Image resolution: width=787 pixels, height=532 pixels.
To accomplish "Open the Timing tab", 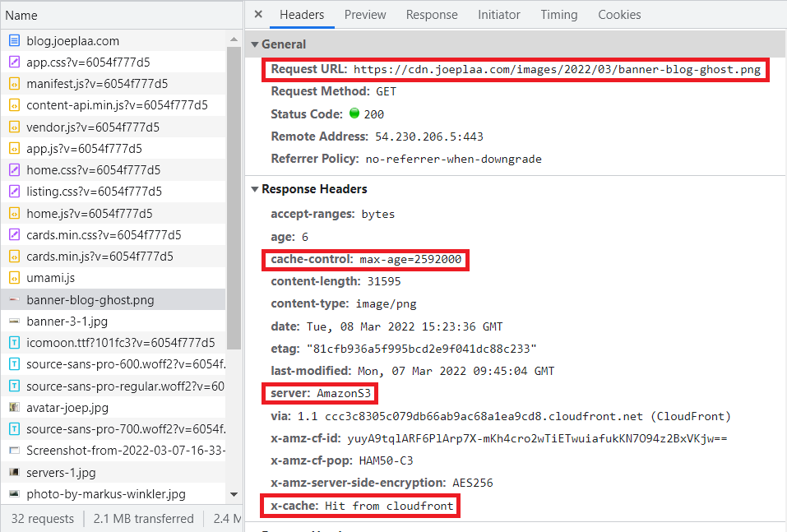I will [x=558, y=15].
